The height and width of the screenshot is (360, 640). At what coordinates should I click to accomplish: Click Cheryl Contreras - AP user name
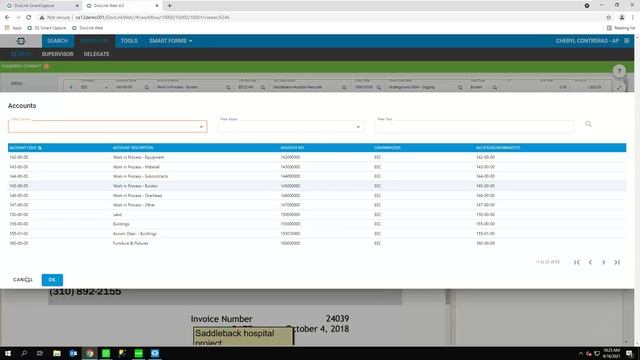[x=587, y=41]
